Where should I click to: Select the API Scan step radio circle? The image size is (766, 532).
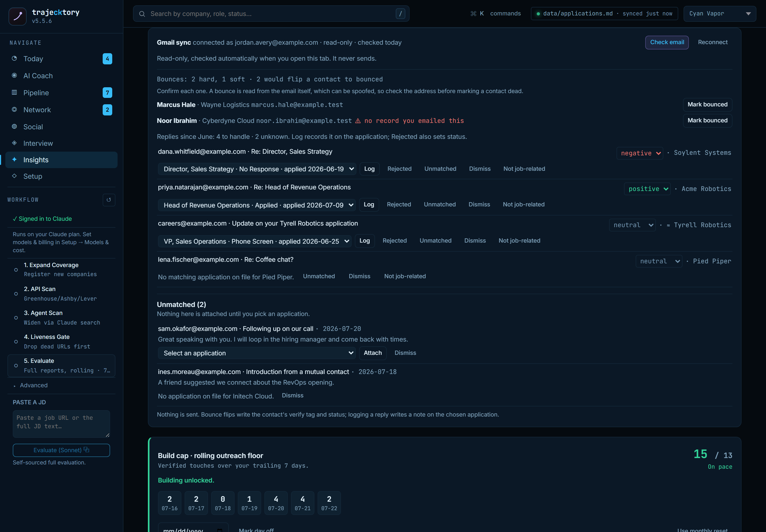(x=16, y=294)
